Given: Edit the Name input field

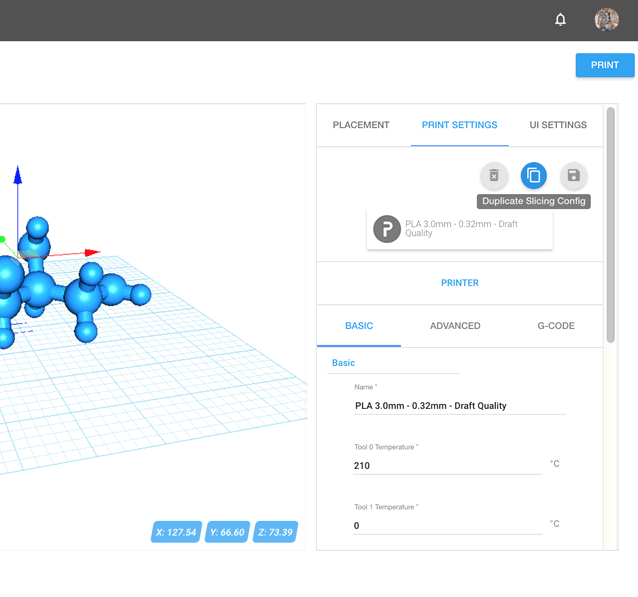Looking at the screenshot, I should tap(459, 406).
